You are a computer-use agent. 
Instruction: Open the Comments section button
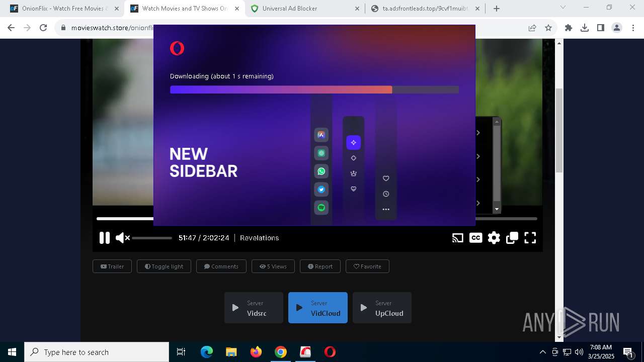coord(221,266)
